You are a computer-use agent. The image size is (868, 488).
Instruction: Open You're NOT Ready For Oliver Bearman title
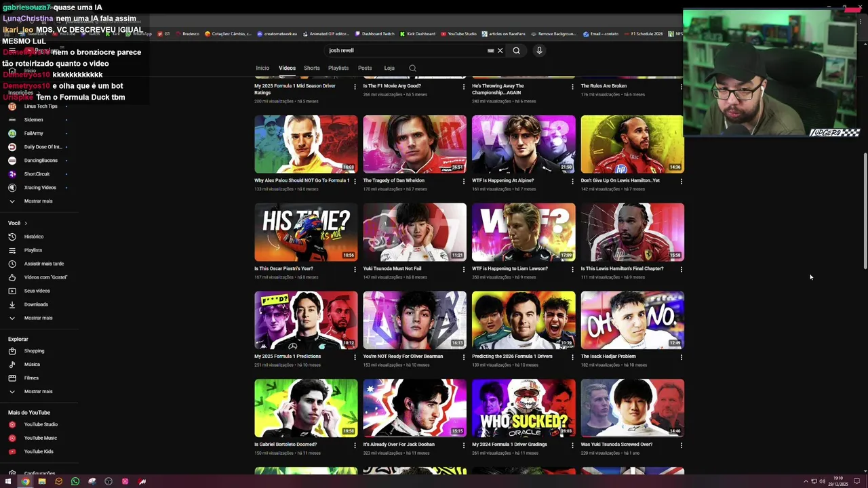(x=403, y=357)
